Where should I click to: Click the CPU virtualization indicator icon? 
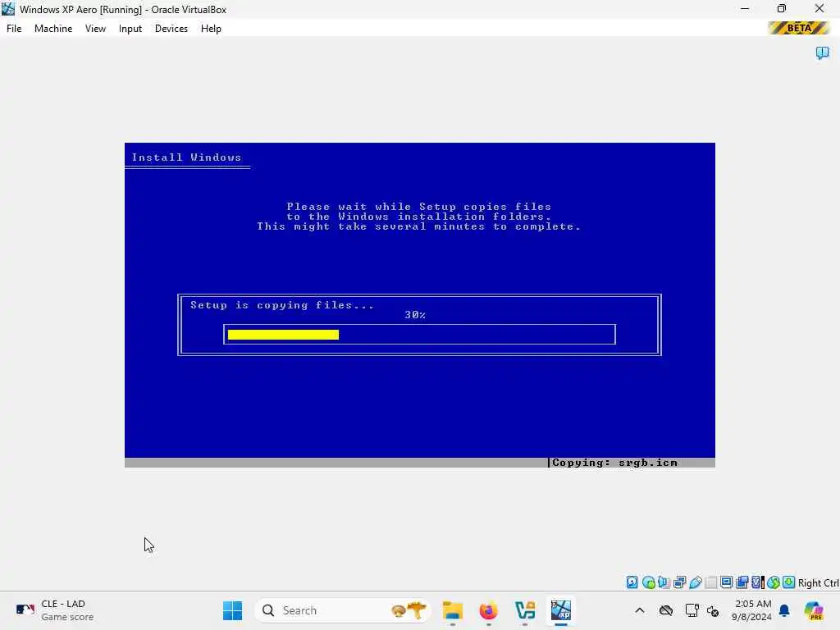[x=757, y=582]
